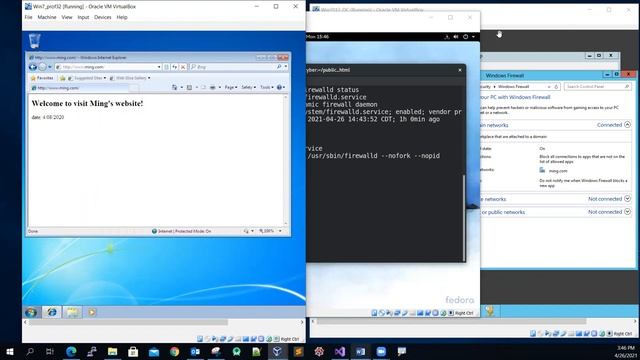Open the IE Page dropdown menu
The height and width of the screenshot is (360, 640).
click(231, 87)
